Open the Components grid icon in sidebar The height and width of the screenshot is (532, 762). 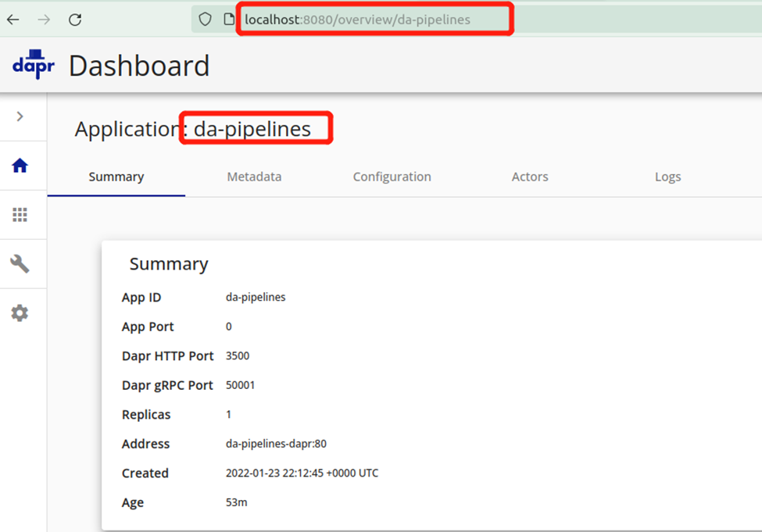tap(20, 215)
